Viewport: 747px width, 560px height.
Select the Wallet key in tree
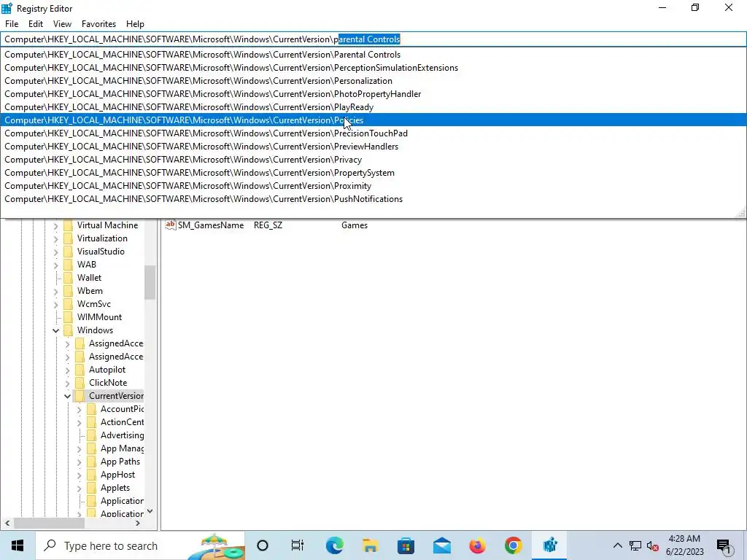tap(89, 278)
